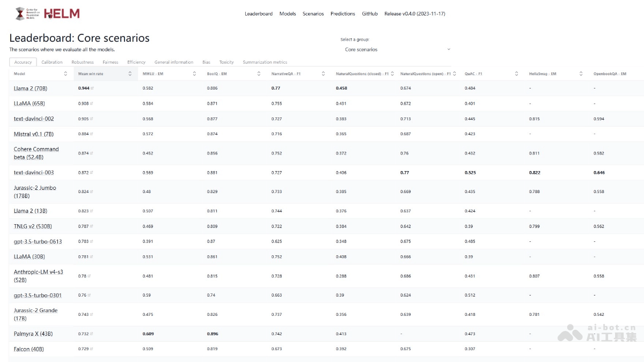Go to Scenarios in the top navigation
This screenshot has width=644, height=362.
[313, 14]
